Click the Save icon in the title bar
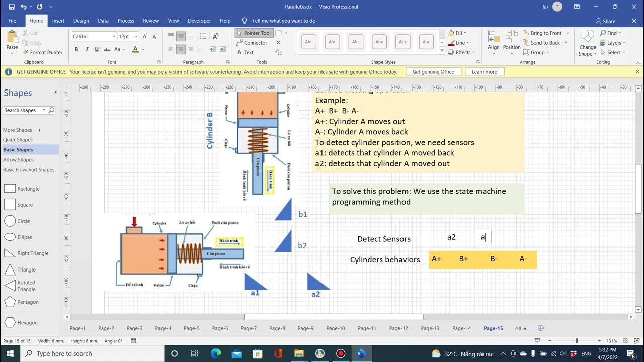The height and width of the screenshot is (362, 644). [12, 7]
